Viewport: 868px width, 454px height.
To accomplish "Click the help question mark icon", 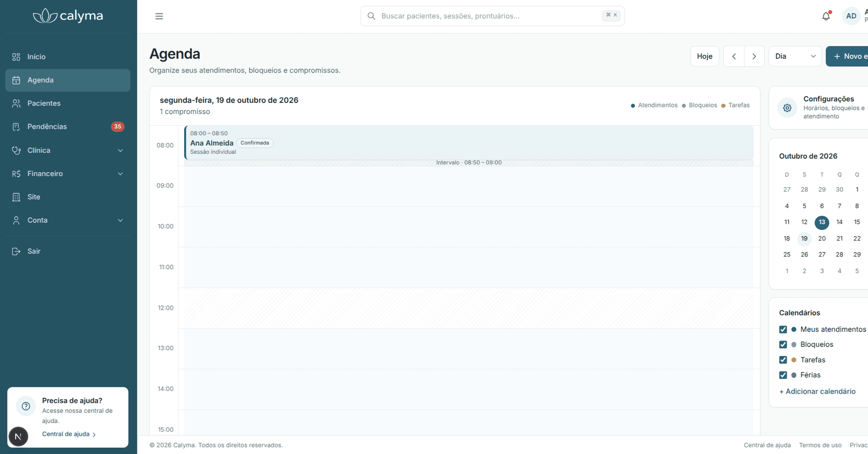I will 26,406.
